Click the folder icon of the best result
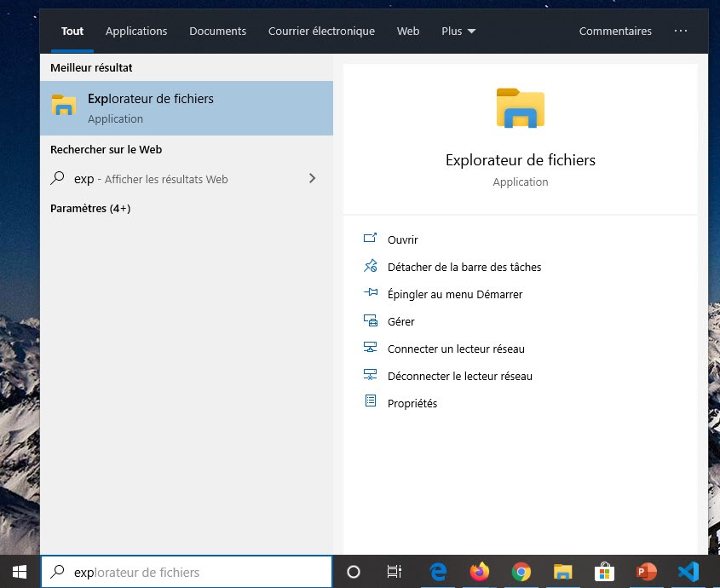Viewport: 720px width, 588px height. [x=64, y=105]
